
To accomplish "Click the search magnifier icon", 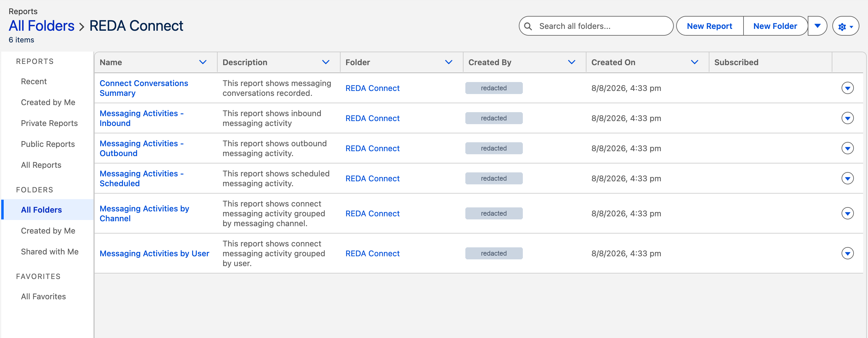I will click(x=528, y=26).
